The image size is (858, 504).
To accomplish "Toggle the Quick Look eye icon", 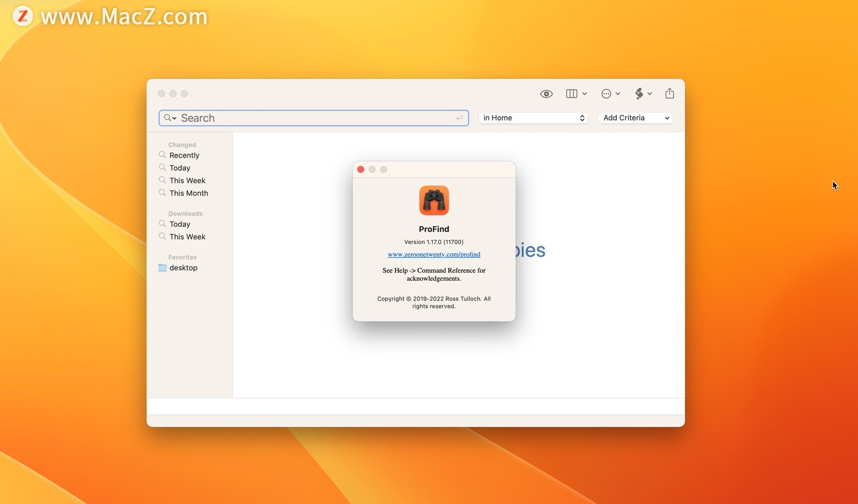I will click(546, 94).
